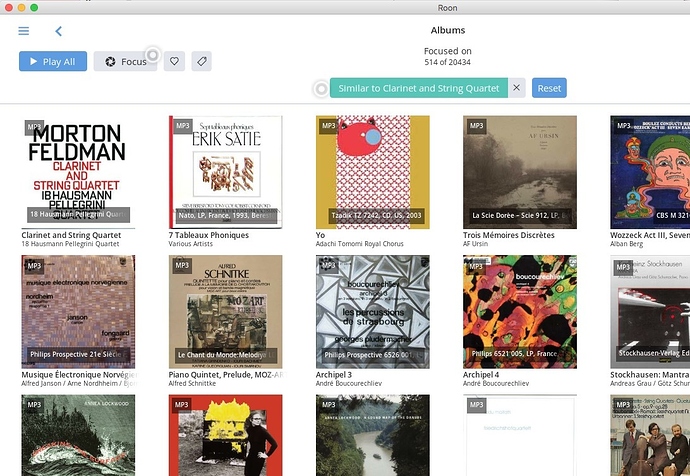The height and width of the screenshot is (476, 690).
Task: Open the red cover album with woman
Action: [x=225, y=435]
